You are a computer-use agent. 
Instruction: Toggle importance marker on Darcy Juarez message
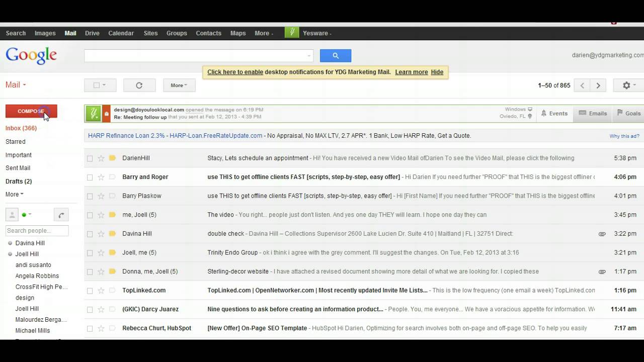[x=112, y=309]
